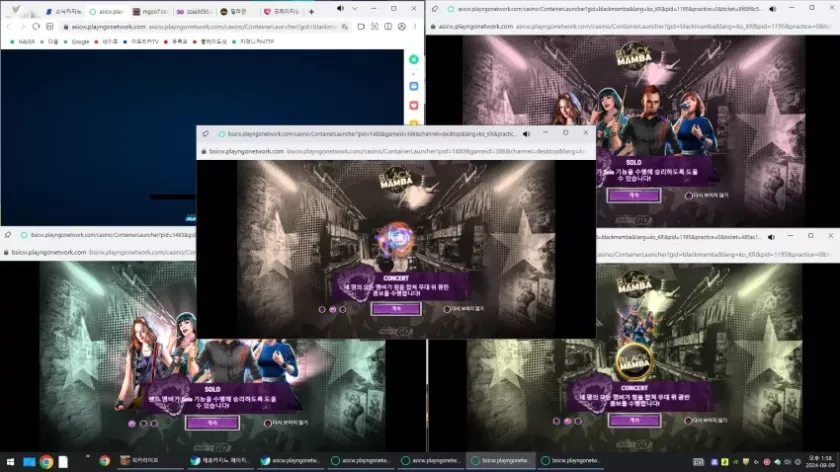Image resolution: width=840 pixels, height=472 pixels.
Task: Tick "don't show again" checkbox in top-right game
Action: click(690, 195)
